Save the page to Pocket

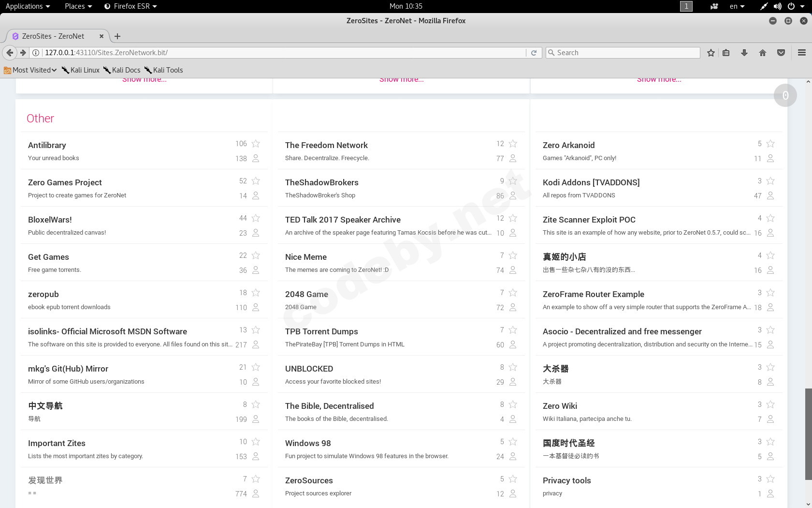click(781, 52)
